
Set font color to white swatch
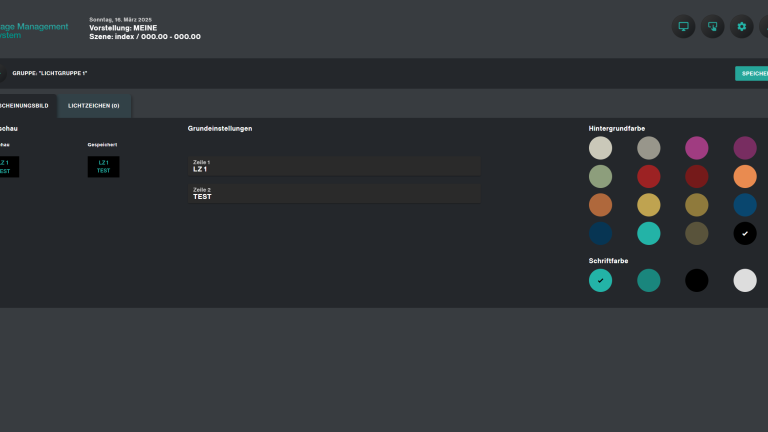(x=745, y=281)
